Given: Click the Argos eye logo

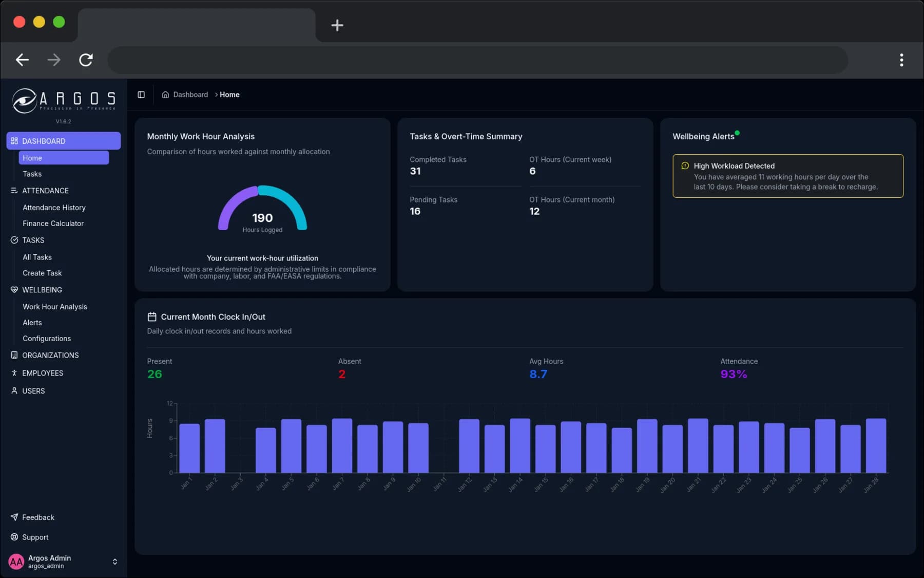Looking at the screenshot, I should (24, 100).
